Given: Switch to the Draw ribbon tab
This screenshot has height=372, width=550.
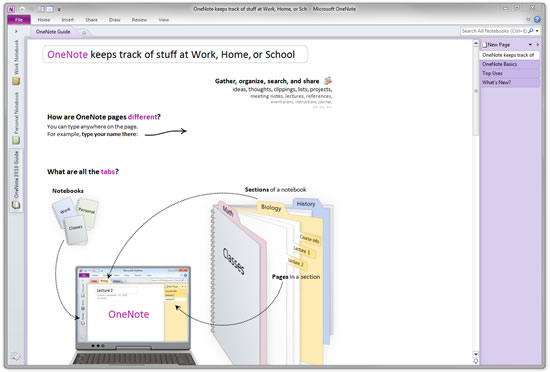Looking at the screenshot, I should tap(115, 20).
